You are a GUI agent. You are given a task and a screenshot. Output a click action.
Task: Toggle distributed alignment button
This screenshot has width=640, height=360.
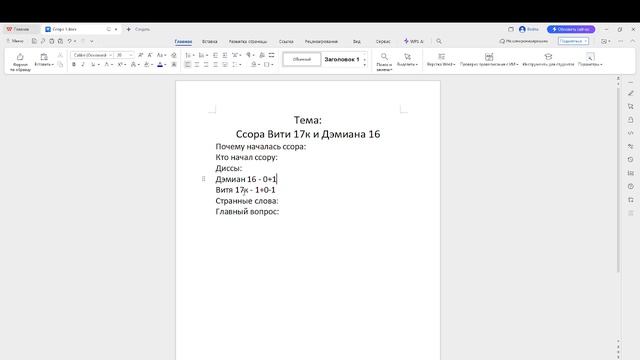click(225, 64)
